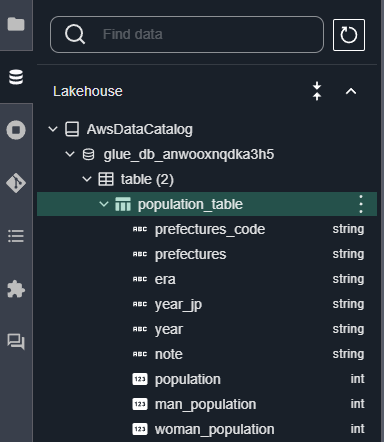
Task: Open population_table three-dot actions menu
Action: (x=361, y=204)
